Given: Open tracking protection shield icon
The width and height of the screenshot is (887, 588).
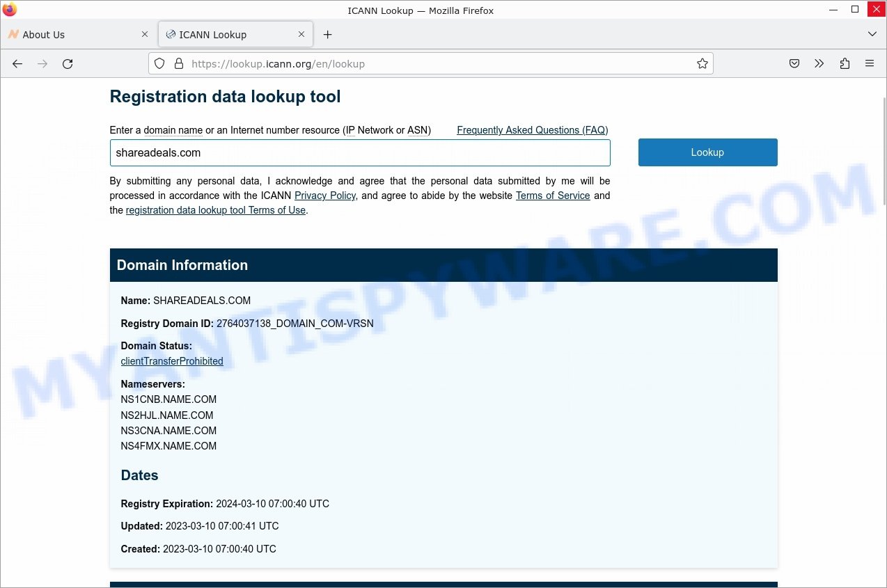Looking at the screenshot, I should (x=159, y=64).
